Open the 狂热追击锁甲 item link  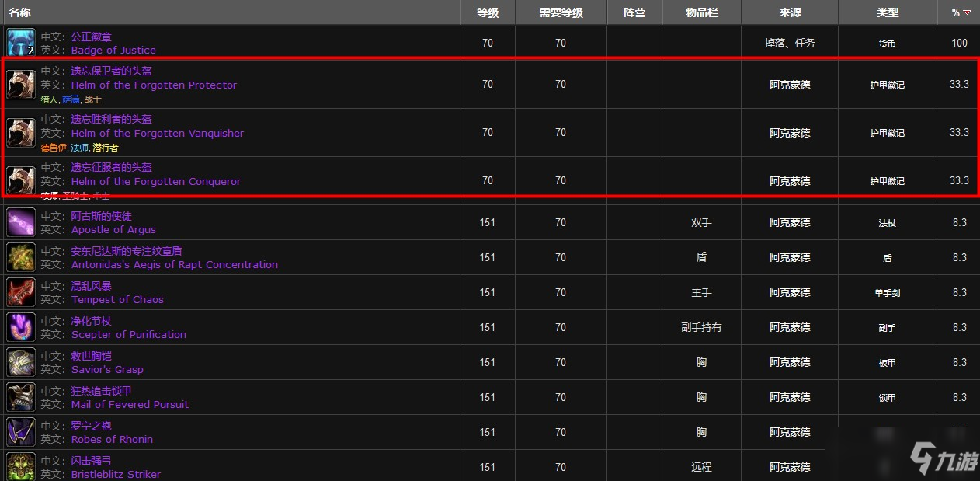coord(102,390)
